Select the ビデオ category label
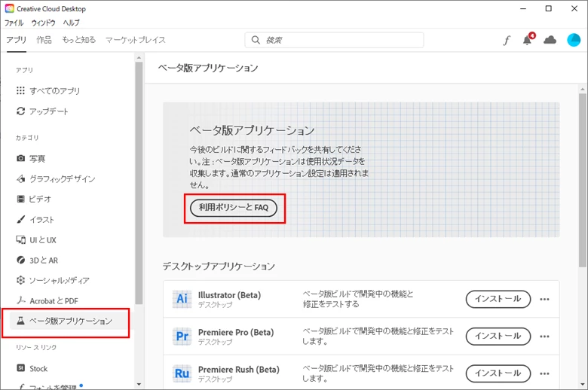Screen dimensions: 588x390 coord(40,200)
